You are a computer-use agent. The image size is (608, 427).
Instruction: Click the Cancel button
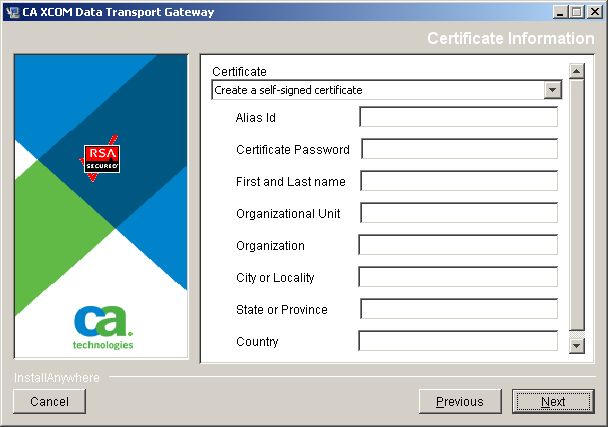[x=49, y=401]
